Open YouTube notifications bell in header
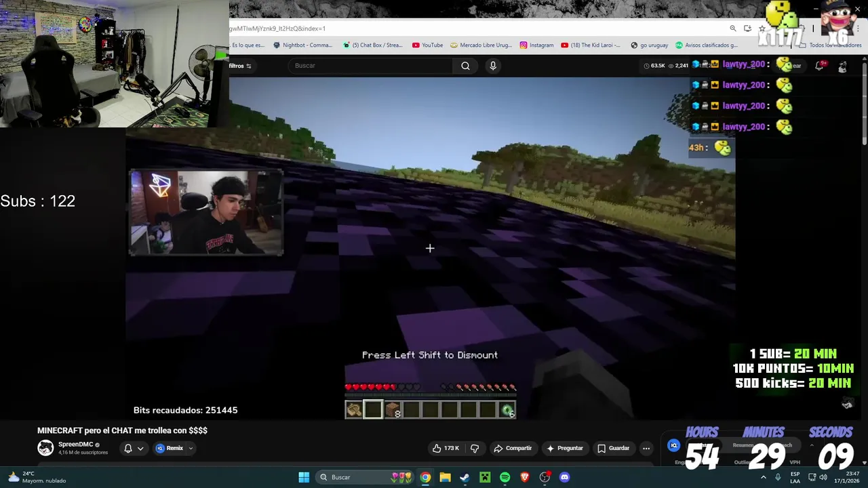 click(x=819, y=66)
